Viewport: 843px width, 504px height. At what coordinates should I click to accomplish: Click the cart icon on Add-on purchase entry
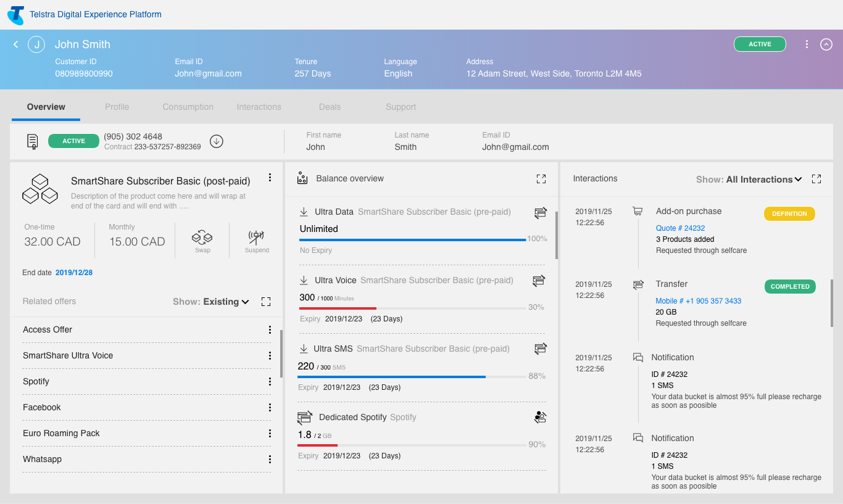click(637, 210)
